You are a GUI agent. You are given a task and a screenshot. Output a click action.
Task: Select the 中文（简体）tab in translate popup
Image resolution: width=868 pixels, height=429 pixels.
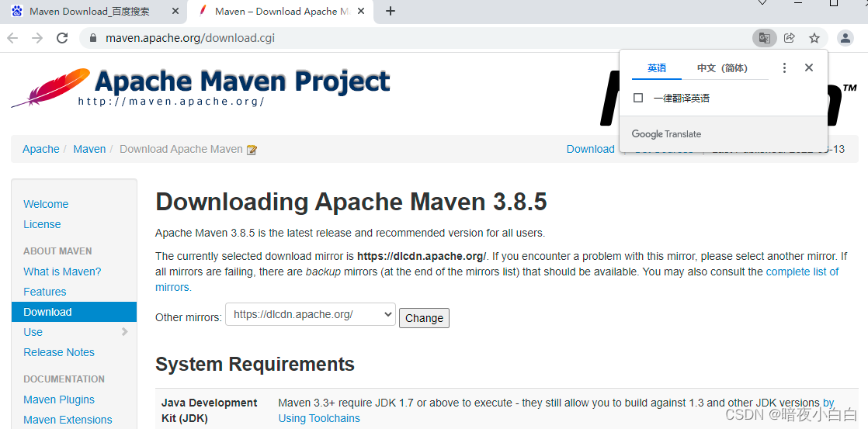pyautogui.click(x=722, y=68)
